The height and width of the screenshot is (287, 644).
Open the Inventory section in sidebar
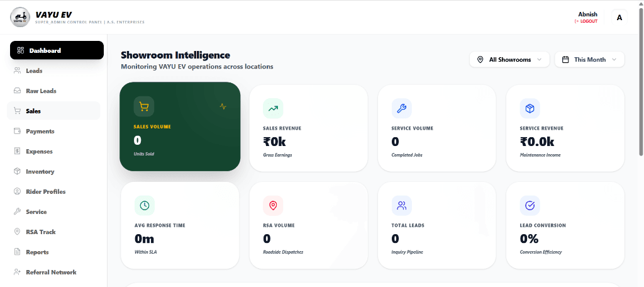pos(40,172)
